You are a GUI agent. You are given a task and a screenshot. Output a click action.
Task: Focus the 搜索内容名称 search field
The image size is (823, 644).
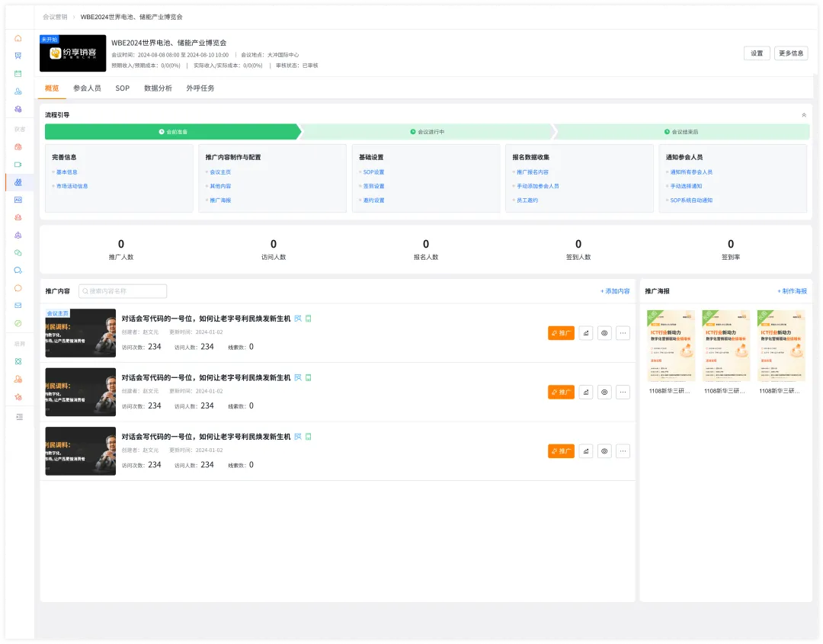(123, 291)
